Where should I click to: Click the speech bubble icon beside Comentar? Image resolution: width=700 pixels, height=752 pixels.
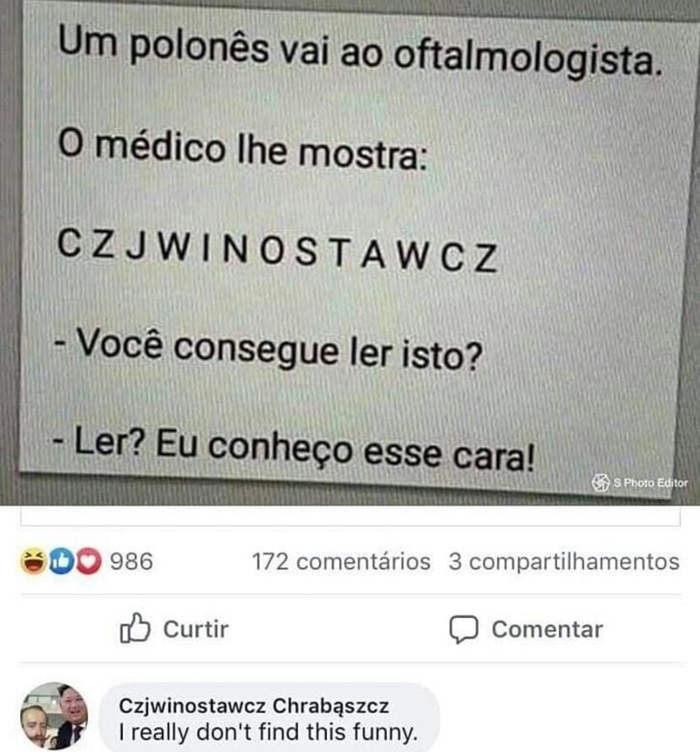tap(463, 629)
